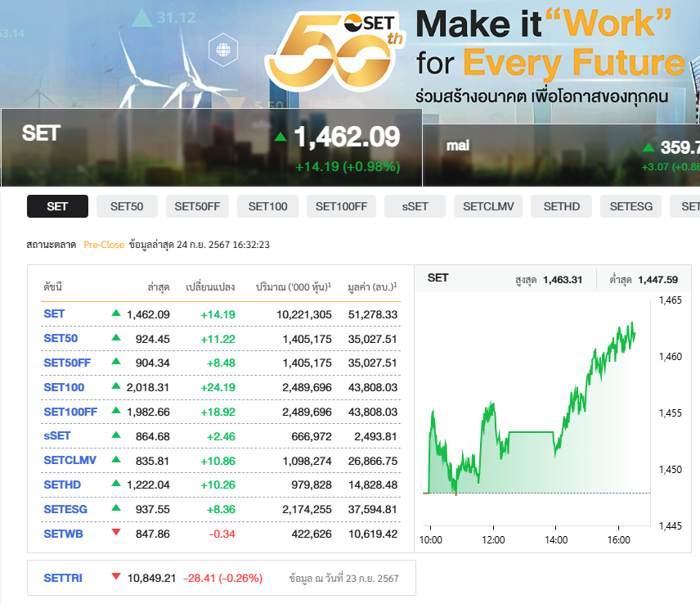
Task: Click the SETHD value 14,828.48 cell
Action: pyautogui.click(x=373, y=485)
